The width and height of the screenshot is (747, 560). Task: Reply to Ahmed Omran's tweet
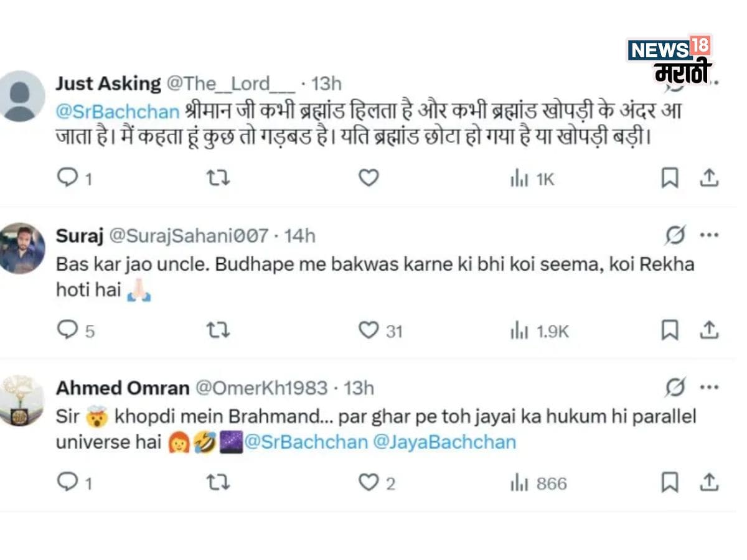[x=67, y=482]
